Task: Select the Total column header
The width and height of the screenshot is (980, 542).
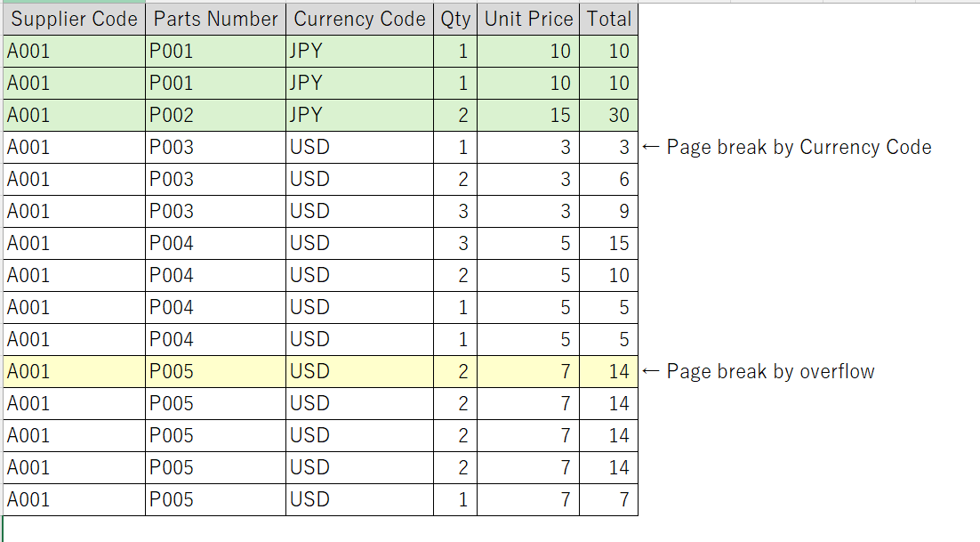Action: point(609,20)
